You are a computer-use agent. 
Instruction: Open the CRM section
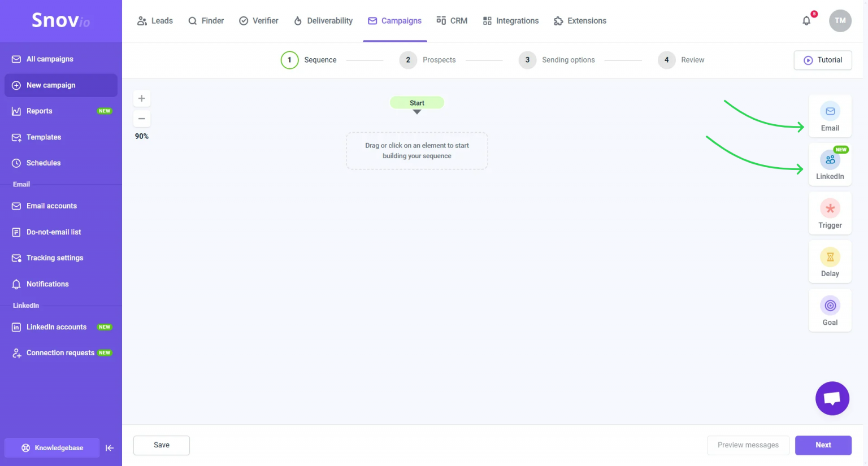click(x=452, y=21)
